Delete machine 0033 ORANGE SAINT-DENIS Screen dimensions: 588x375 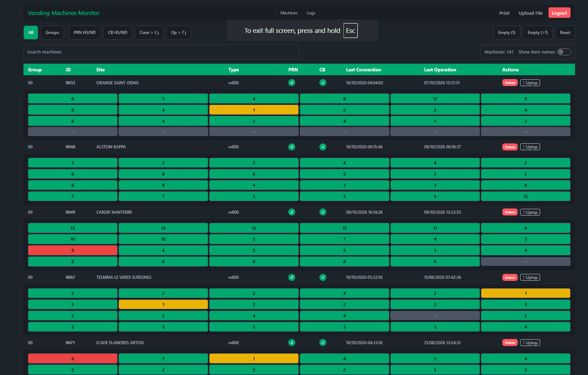pos(510,83)
